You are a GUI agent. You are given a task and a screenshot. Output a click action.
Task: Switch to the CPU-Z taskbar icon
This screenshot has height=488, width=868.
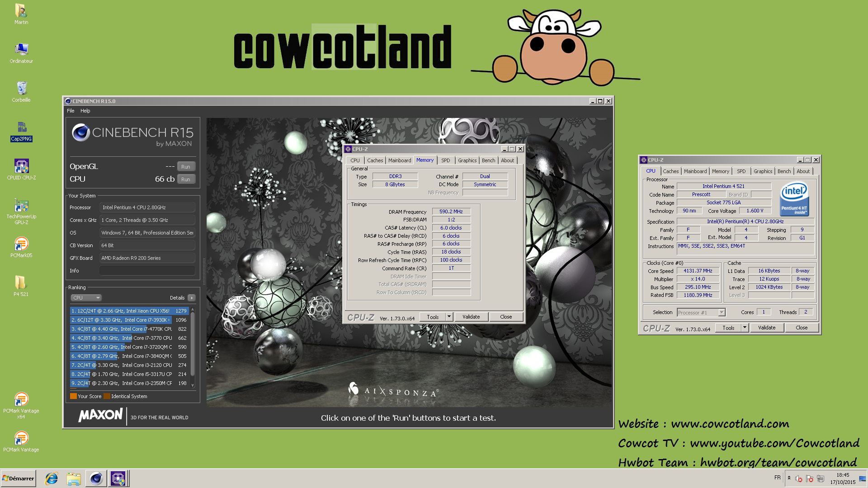(118, 479)
